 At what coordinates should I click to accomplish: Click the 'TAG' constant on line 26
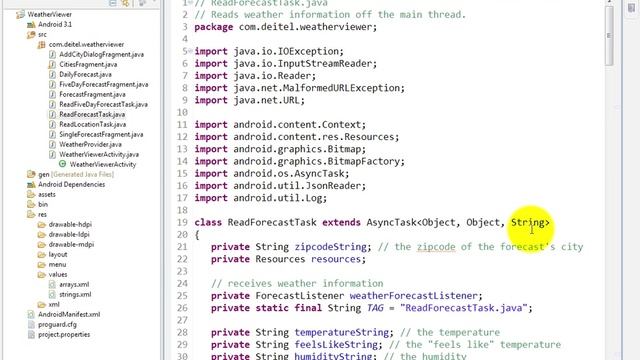pos(375,308)
